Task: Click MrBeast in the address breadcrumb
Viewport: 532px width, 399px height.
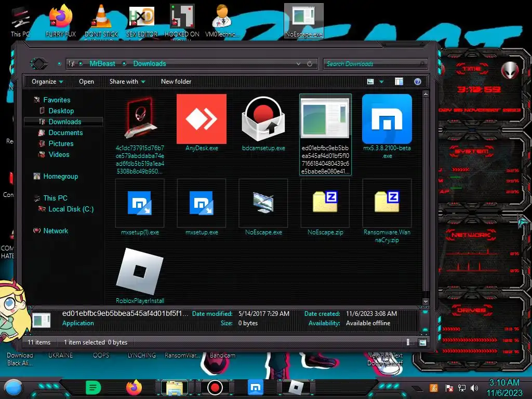Action: point(102,63)
